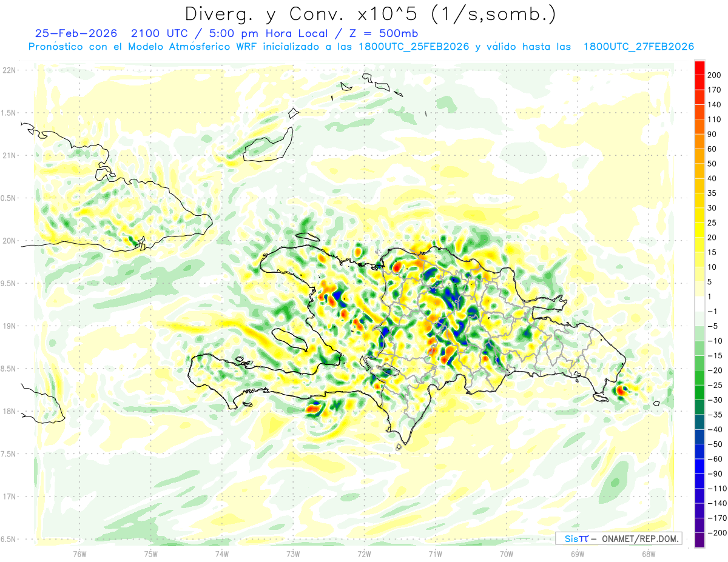The image size is (728, 562).
Task: Click the 75W longitude axis label
Action: tap(151, 554)
